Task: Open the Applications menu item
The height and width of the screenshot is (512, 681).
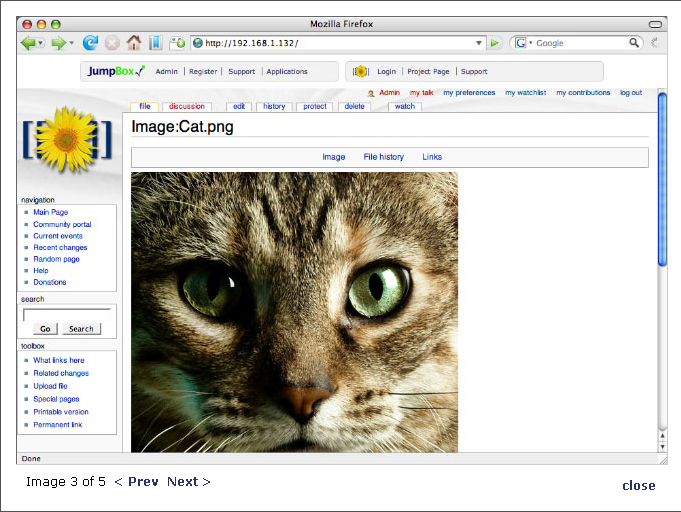Action: (x=287, y=72)
